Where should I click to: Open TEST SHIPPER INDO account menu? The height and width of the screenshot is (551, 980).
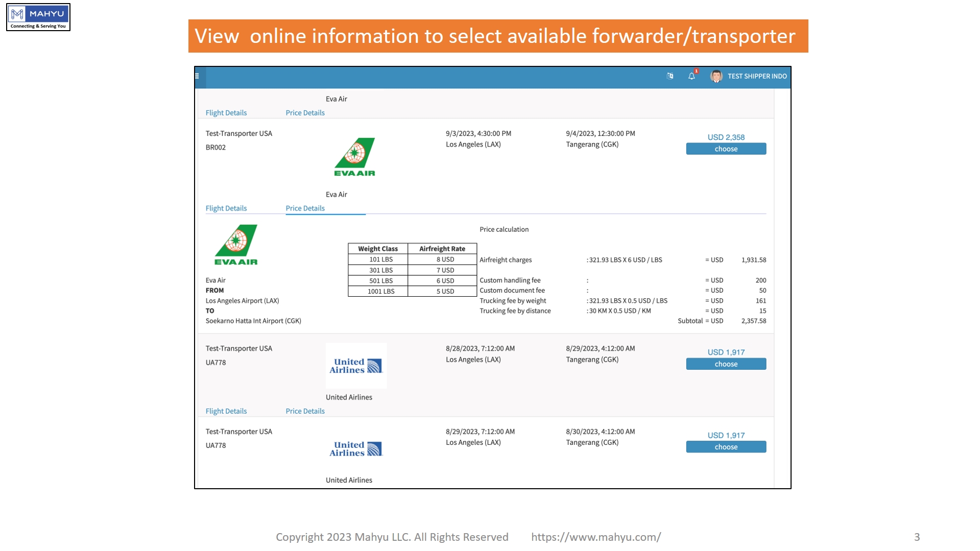(757, 76)
